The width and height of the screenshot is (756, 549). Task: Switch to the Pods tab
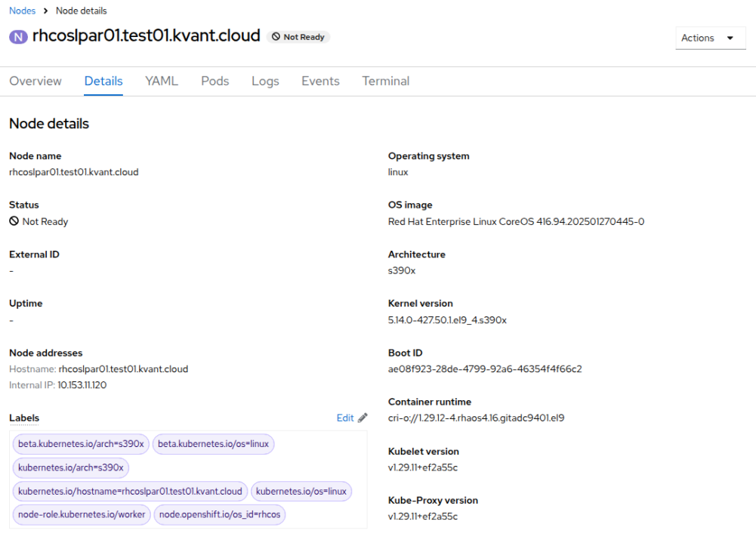214,81
